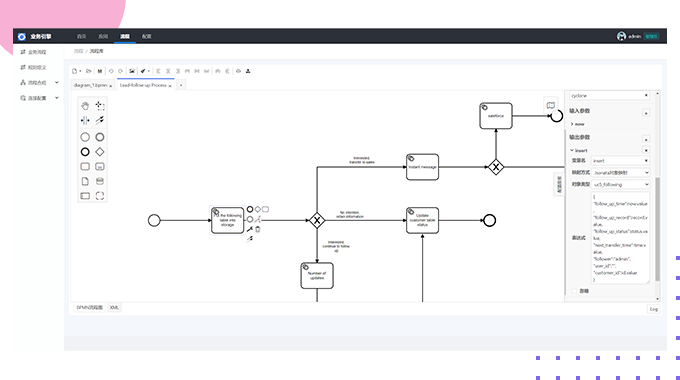
Task: Click the person icon at toolbar end
Action: coord(248,71)
